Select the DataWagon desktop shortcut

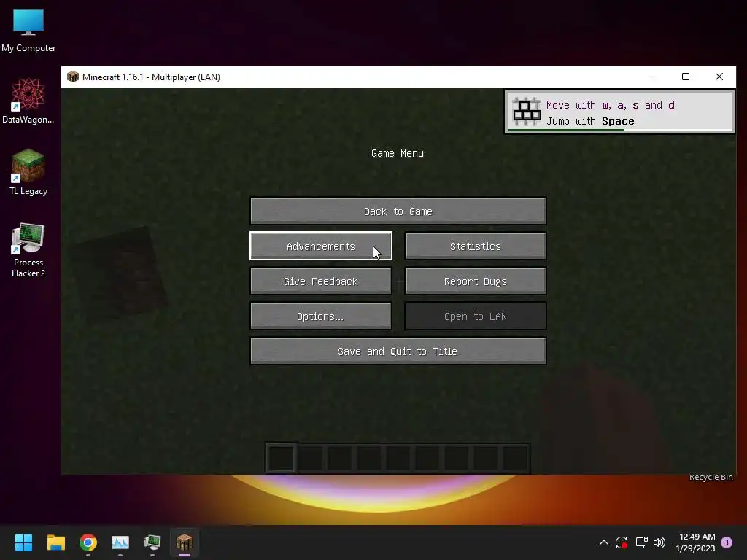click(x=28, y=101)
